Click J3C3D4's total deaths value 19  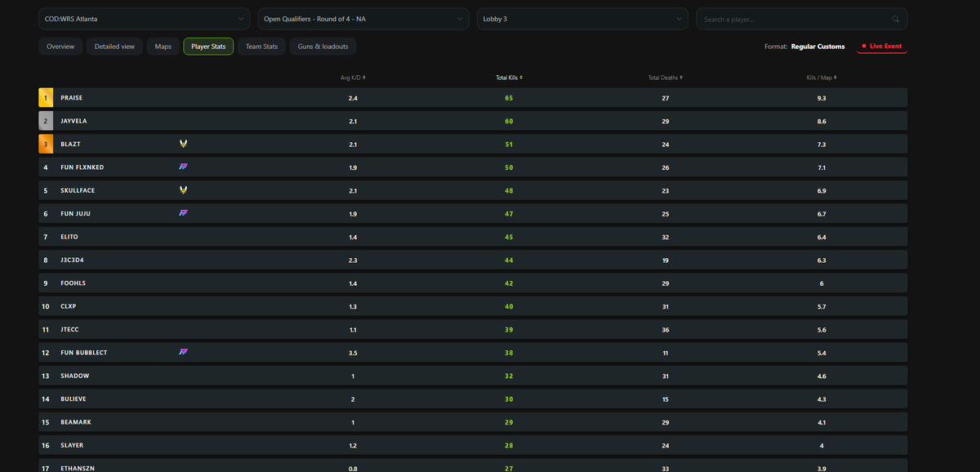pyautogui.click(x=665, y=260)
